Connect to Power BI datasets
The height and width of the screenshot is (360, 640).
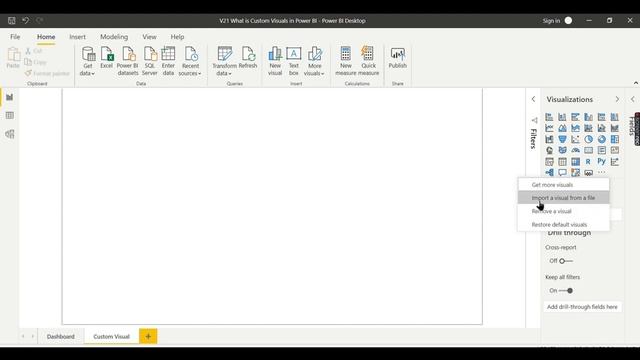click(x=128, y=61)
